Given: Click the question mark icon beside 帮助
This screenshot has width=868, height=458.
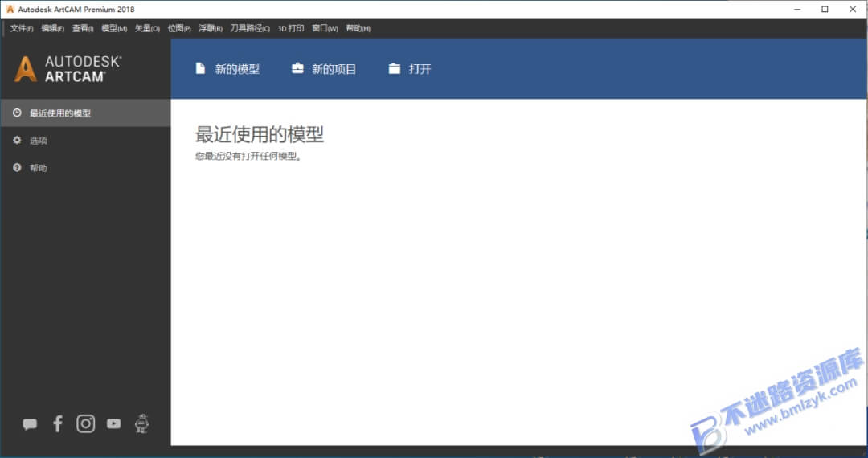Looking at the screenshot, I should (17, 168).
